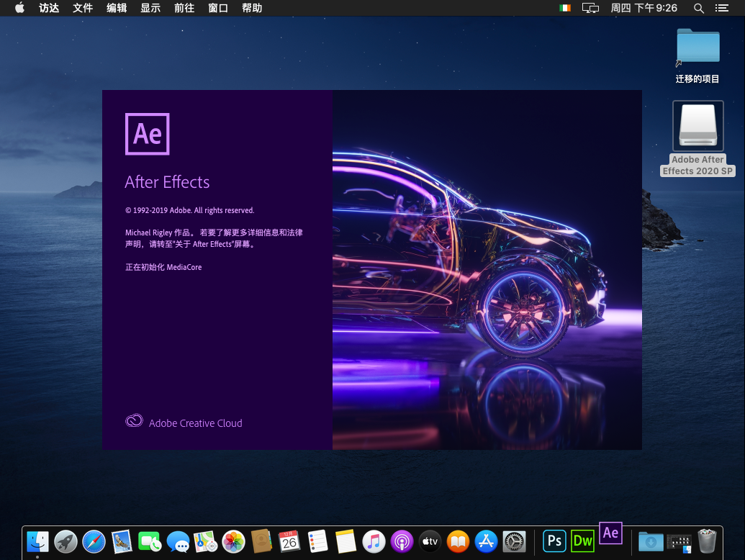Open Maps from the Dock

tap(206, 541)
